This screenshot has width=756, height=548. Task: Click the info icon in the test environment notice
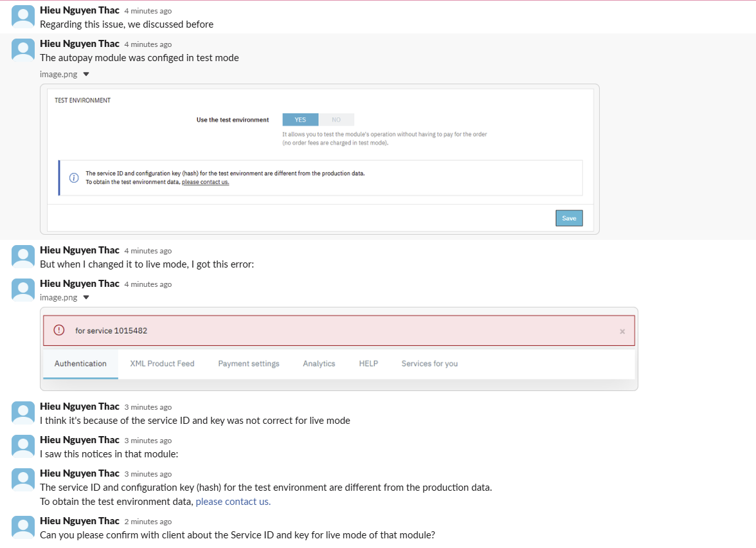(74, 178)
